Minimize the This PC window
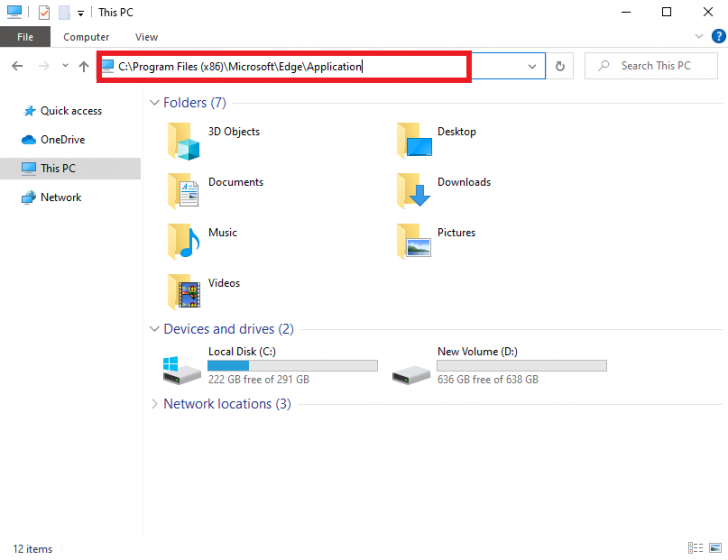728x560 pixels. pos(626,12)
